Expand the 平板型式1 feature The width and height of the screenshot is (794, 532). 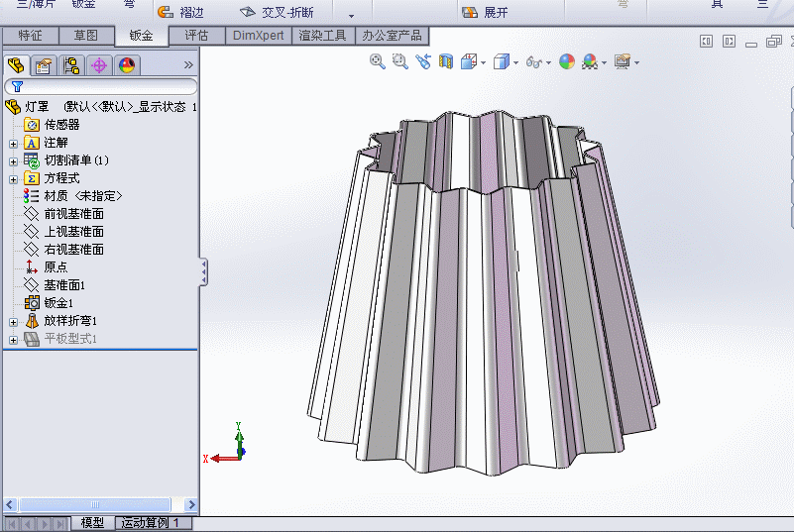(x=13, y=340)
